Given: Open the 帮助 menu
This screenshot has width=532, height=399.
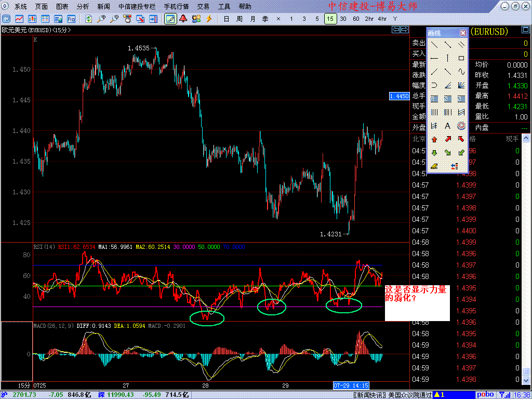Looking at the screenshot, I should click(x=245, y=6).
